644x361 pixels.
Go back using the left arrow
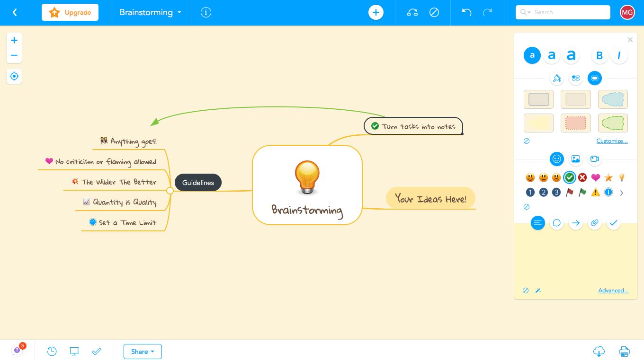(15, 12)
